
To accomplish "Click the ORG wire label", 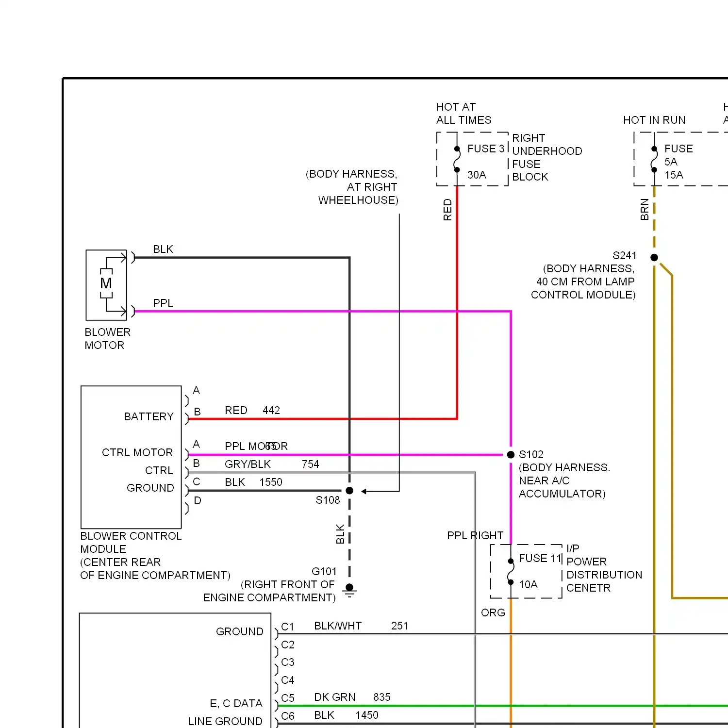I will coord(493,613).
